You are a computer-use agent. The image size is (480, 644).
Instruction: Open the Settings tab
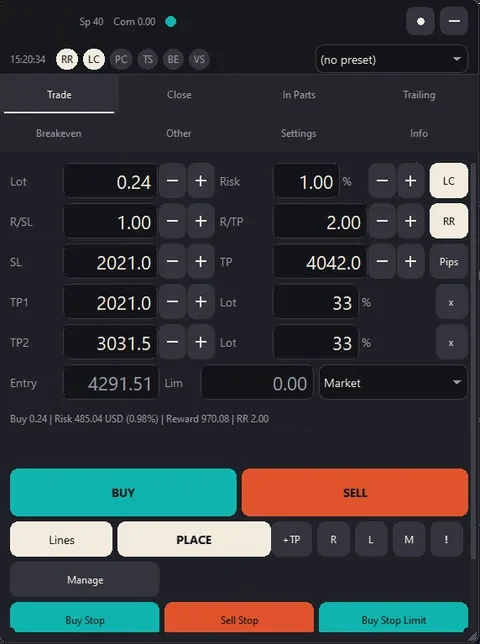click(x=299, y=133)
